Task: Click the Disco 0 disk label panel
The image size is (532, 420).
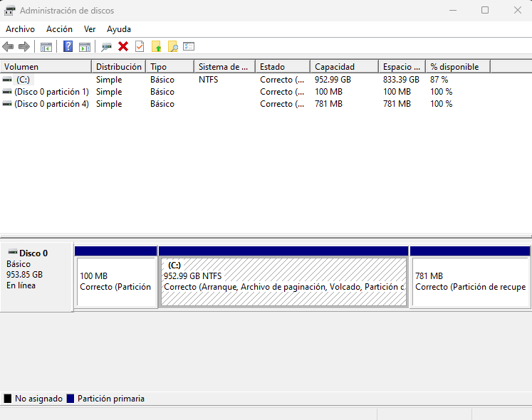Action: [36, 276]
